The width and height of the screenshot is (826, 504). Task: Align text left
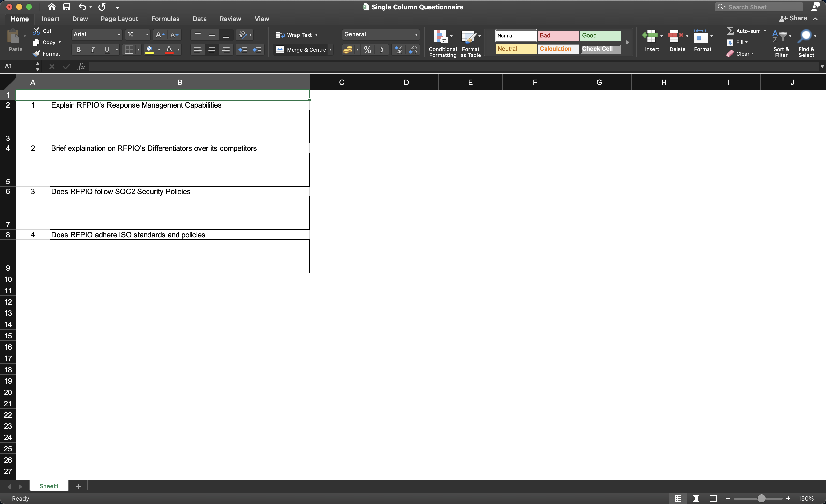(197, 50)
